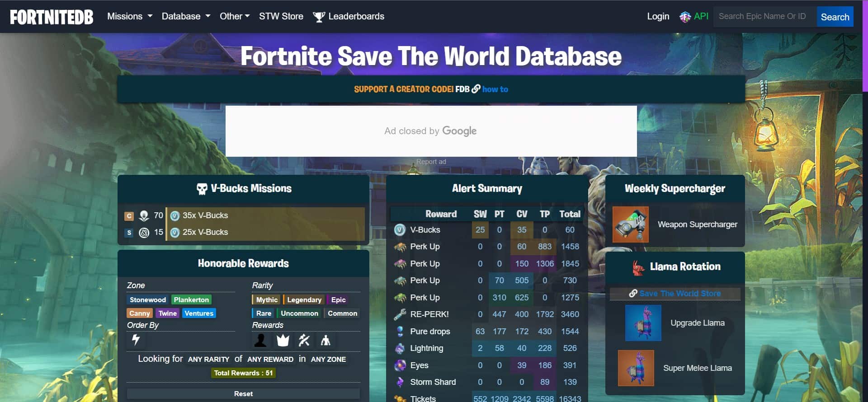868x402 pixels.
Task: Toggle the Canny zone filter
Action: (139, 313)
